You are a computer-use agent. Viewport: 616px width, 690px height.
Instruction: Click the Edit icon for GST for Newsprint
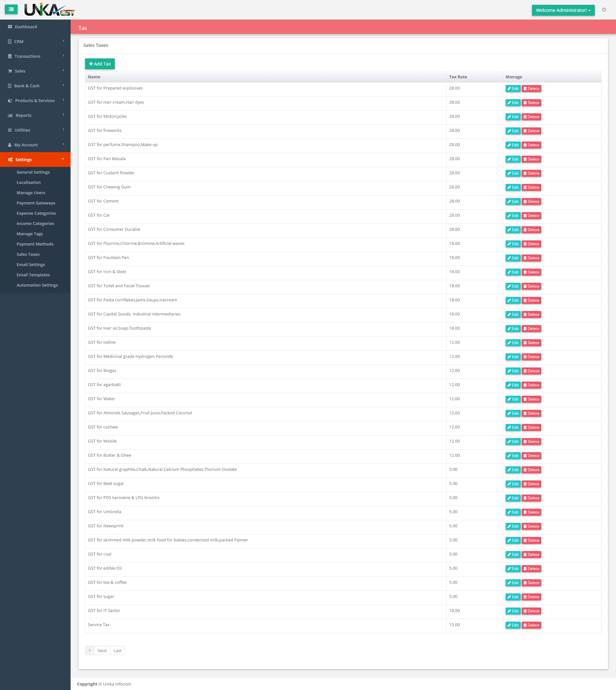(x=512, y=526)
